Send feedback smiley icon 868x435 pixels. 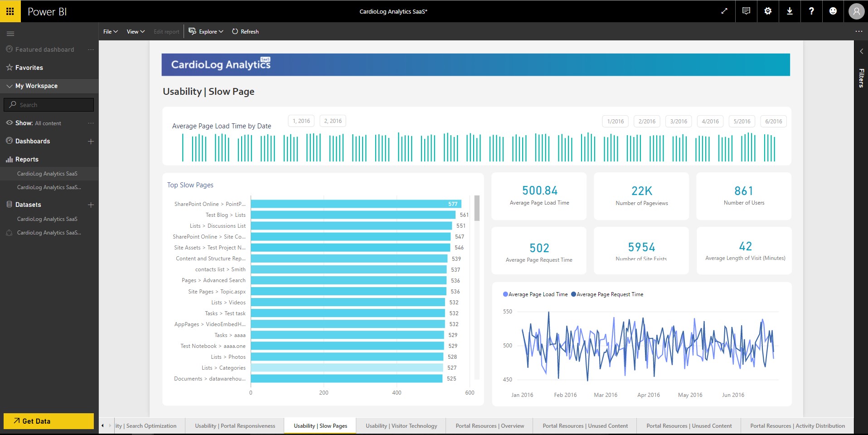pyautogui.click(x=833, y=11)
